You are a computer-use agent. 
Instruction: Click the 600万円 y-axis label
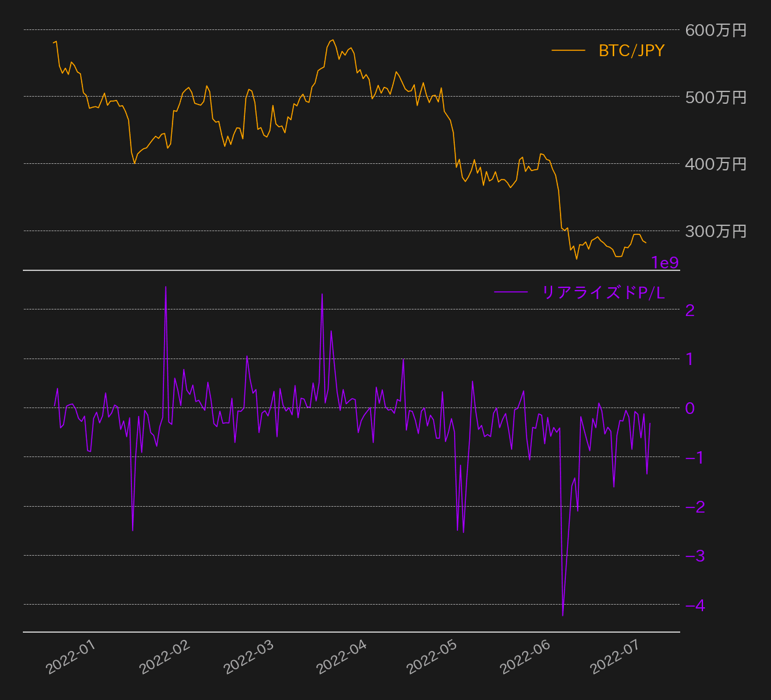point(715,30)
